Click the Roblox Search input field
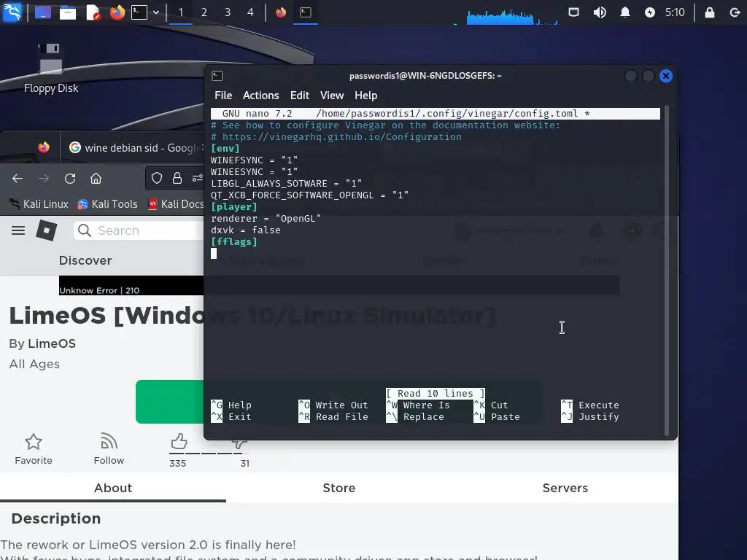Screen dimensions: 747x560 [x=139, y=230]
